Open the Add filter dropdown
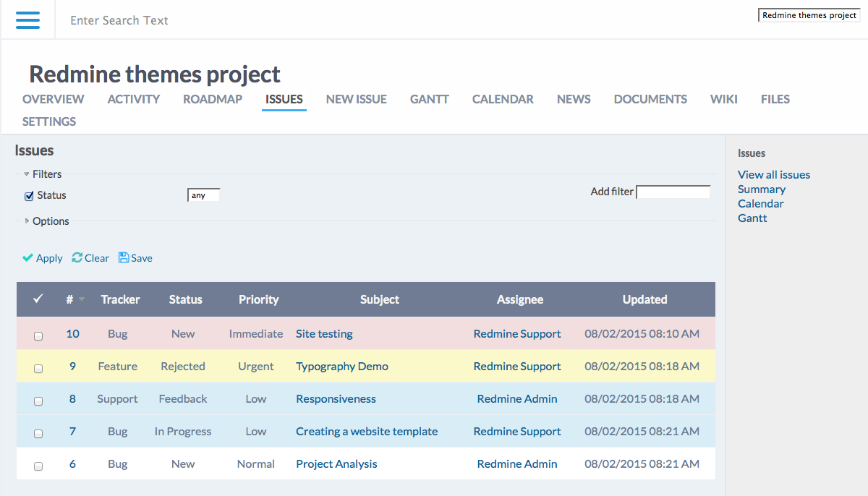Screen dimensions: 868x496 tap(673, 192)
